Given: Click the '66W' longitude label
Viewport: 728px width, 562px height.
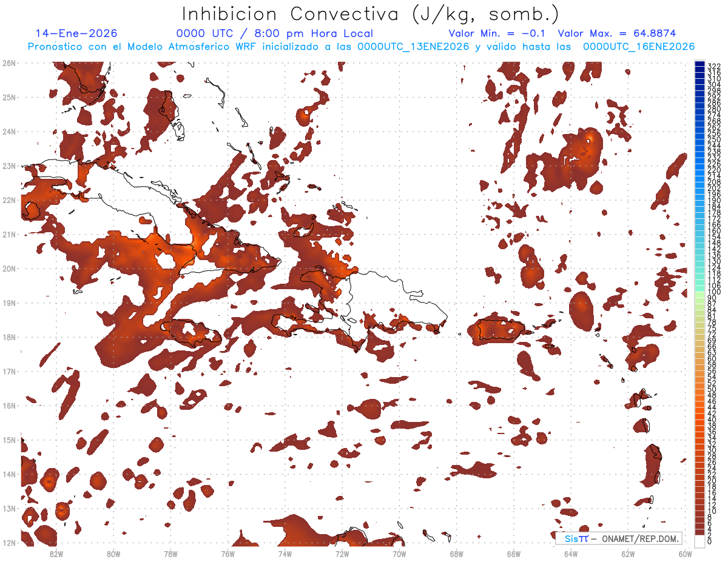Looking at the screenshot, I should 513,553.
